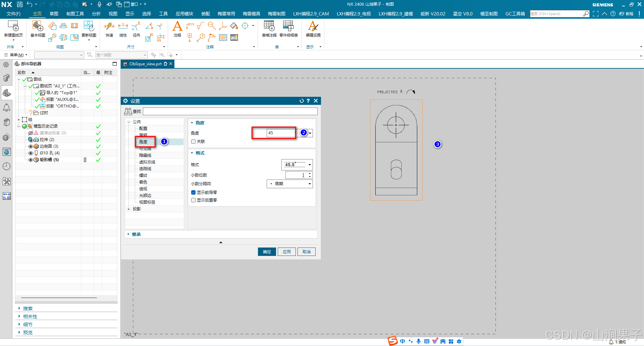The height and width of the screenshot is (346, 644).
Task: Switch to the 装配 ribbon tab
Action: pos(206,14)
